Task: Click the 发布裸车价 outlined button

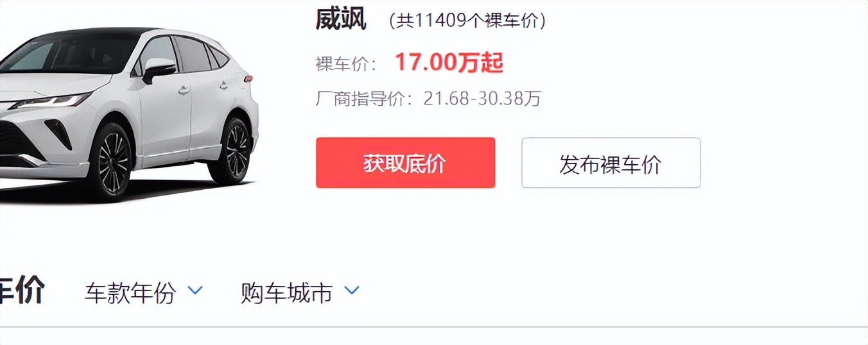Action: [611, 163]
